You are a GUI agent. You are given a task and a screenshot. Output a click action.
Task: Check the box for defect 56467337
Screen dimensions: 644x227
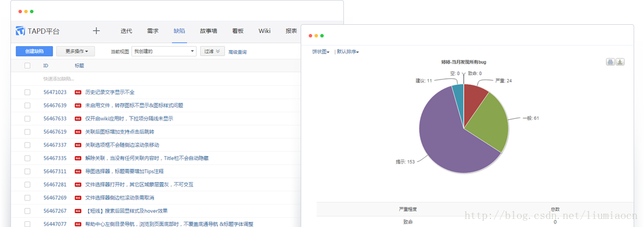[x=28, y=145]
